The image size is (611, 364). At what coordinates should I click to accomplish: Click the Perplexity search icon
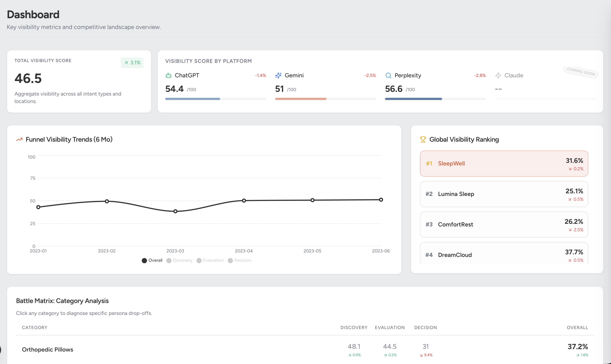coord(388,75)
